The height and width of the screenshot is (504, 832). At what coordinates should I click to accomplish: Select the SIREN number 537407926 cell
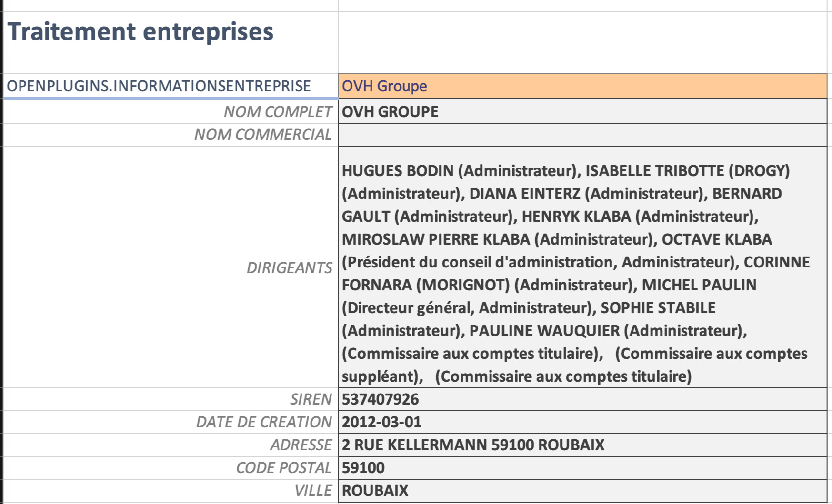582,399
